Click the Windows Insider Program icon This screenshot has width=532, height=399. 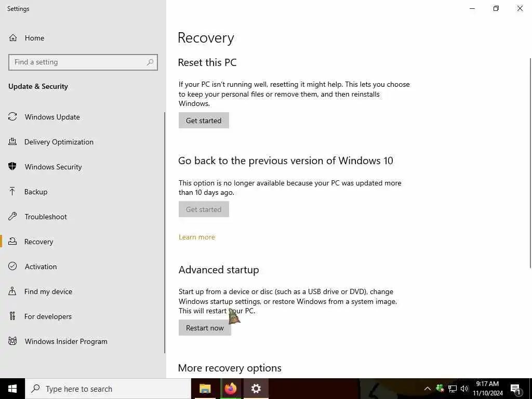click(x=12, y=341)
